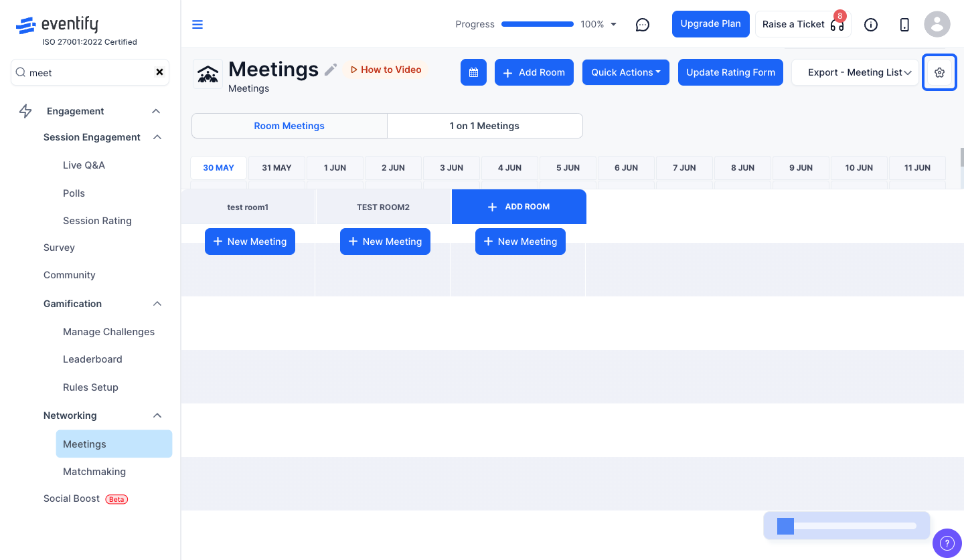The height and width of the screenshot is (560, 964).
Task: Click the Upgrade Plan button
Action: 710,24
